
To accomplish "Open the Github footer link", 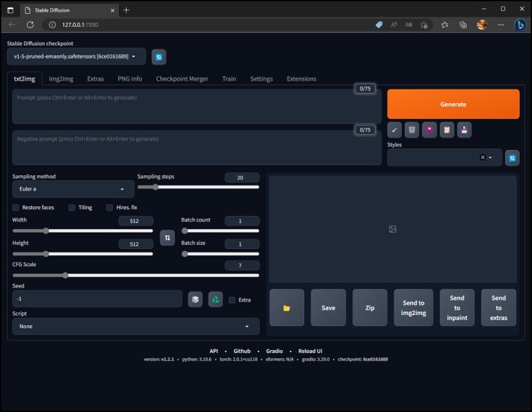I will (x=242, y=351).
